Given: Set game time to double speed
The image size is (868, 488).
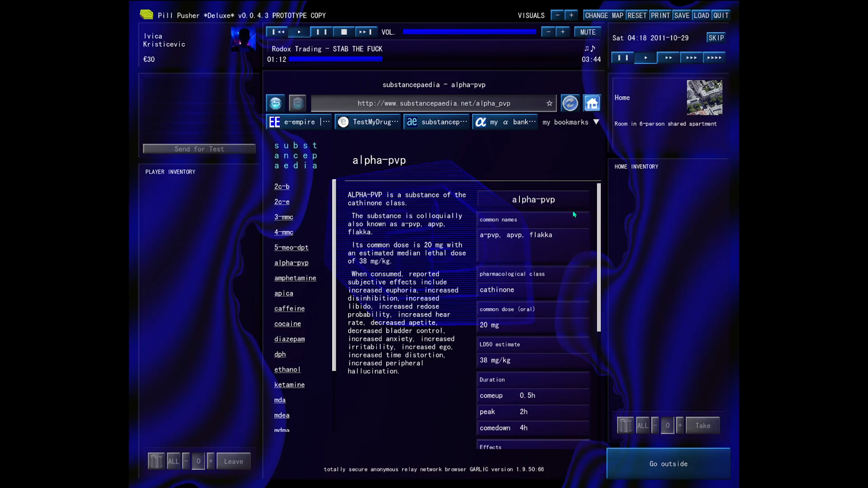Looking at the screenshot, I should [668, 58].
